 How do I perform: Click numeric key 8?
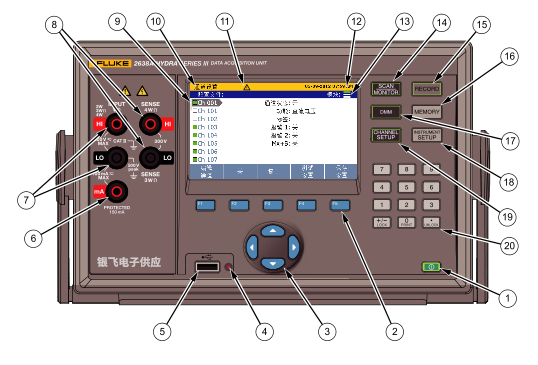click(x=407, y=169)
